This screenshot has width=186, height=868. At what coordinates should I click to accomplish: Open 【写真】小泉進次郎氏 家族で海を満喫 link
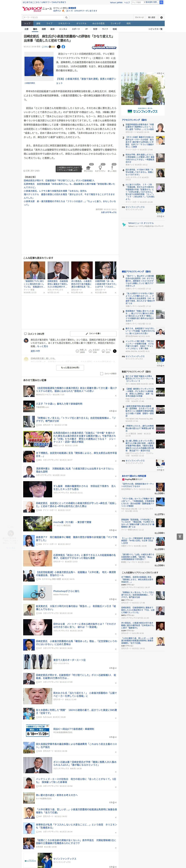86,81
